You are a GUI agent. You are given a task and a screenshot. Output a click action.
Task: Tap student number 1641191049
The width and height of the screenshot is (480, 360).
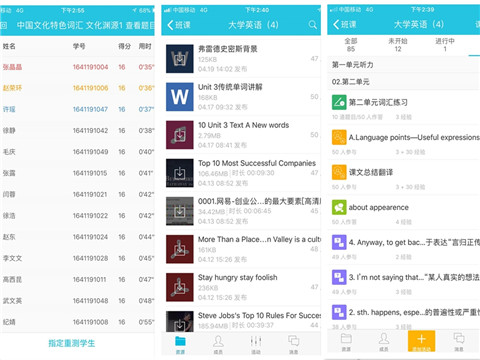(90, 152)
